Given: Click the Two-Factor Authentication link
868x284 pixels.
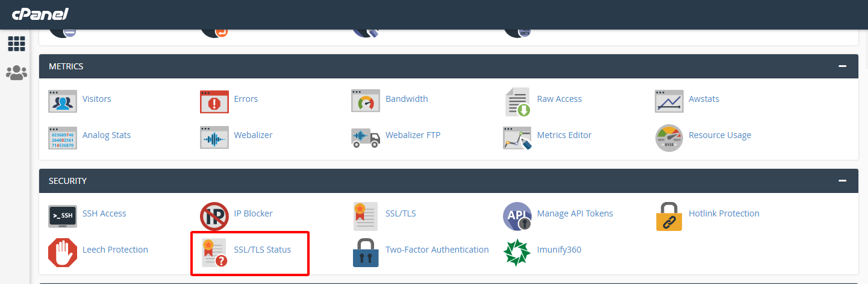Looking at the screenshot, I should [x=437, y=250].
